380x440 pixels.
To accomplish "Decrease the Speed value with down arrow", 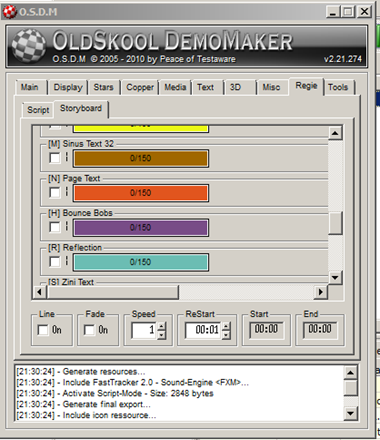I will [162, 335].
